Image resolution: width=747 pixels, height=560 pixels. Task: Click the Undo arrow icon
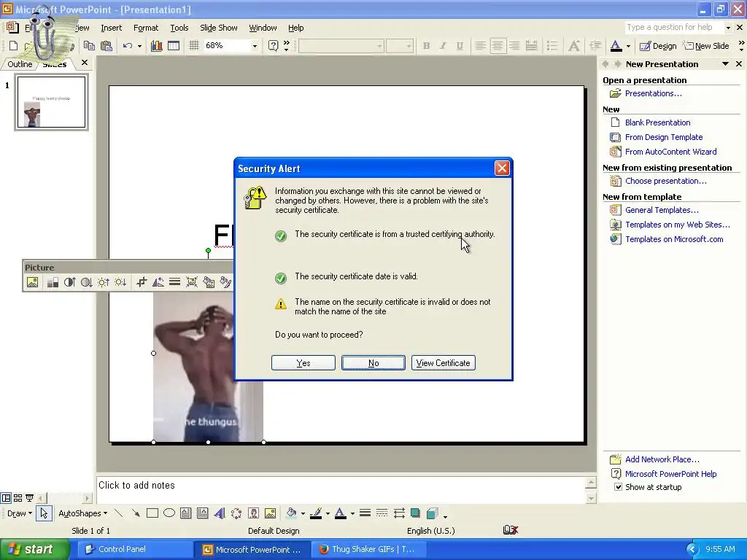pyautogui.click(x=127, y=46)
